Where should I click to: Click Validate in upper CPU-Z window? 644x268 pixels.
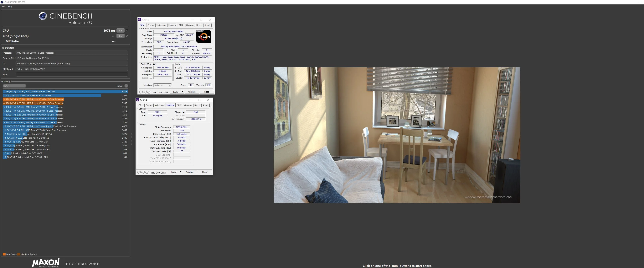[192, 92]
